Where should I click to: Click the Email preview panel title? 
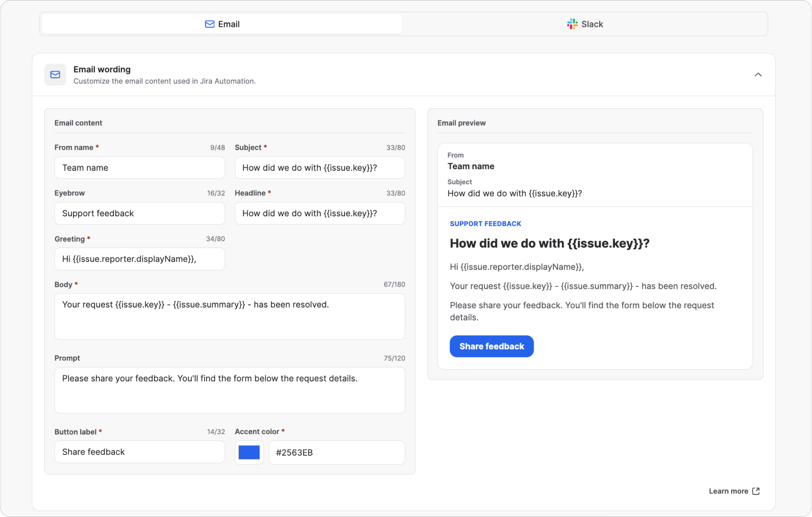462,123
